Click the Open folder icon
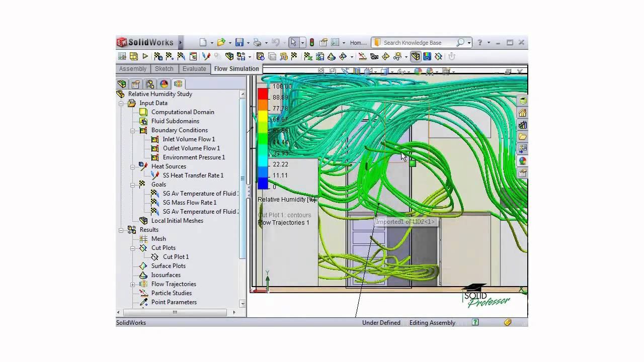Screen dimensions: 644x362 coord(221,43)
